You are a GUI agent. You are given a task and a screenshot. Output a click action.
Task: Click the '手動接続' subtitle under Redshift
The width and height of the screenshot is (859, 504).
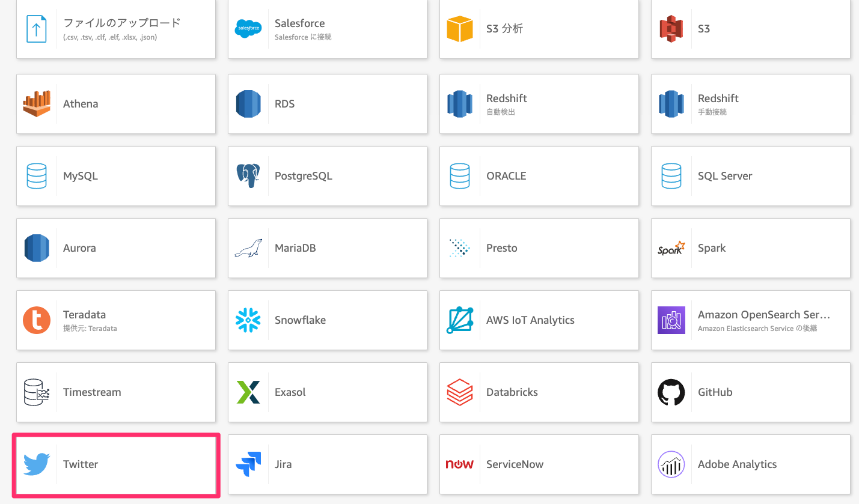(x=712, y=112)
